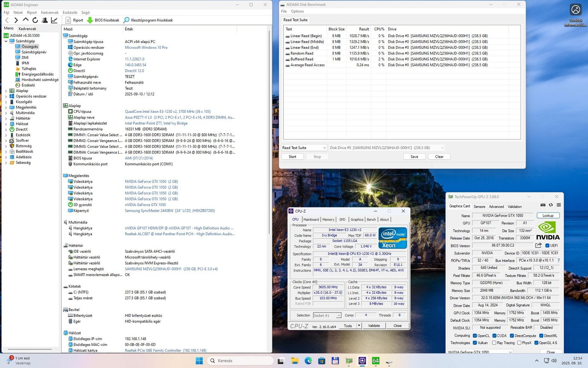The image size is (588, 368).
Task: Refresh the AIDA64 page
Action: [35, 20]
